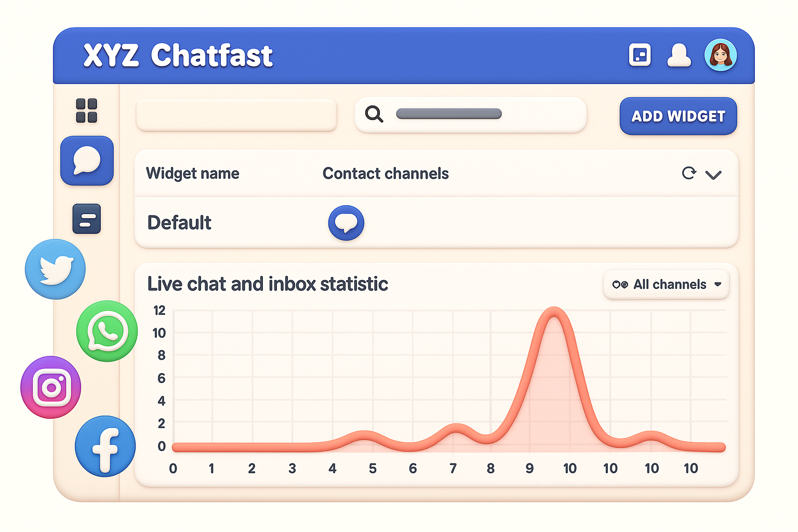Select the Default widget row name
Screen dimensions: 798x532
pyautogui.click(x=179, y=223)
